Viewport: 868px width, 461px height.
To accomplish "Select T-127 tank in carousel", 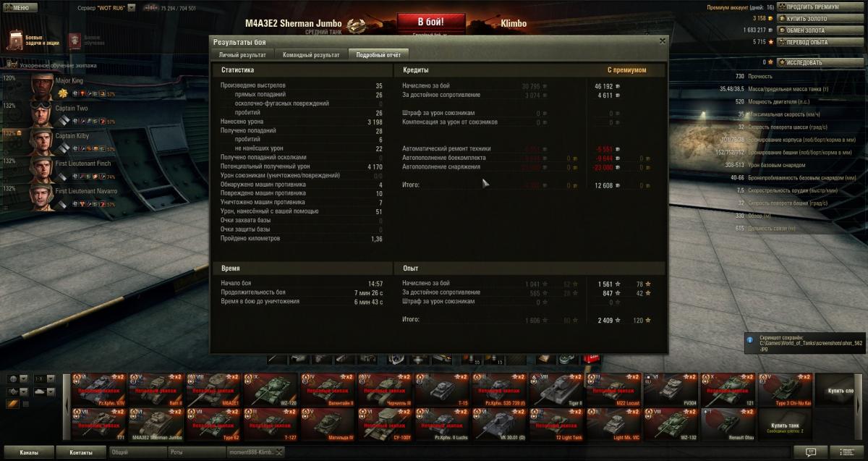I will (x=271, y=425).
